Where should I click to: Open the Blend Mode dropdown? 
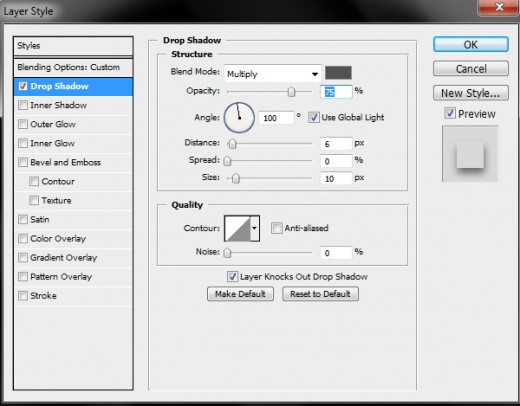point(273,74)
